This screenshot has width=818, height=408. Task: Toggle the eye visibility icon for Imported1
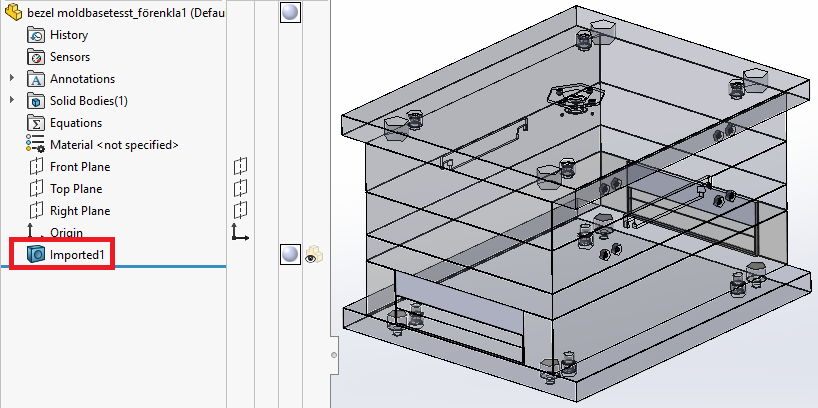click(x=312, y=255)
